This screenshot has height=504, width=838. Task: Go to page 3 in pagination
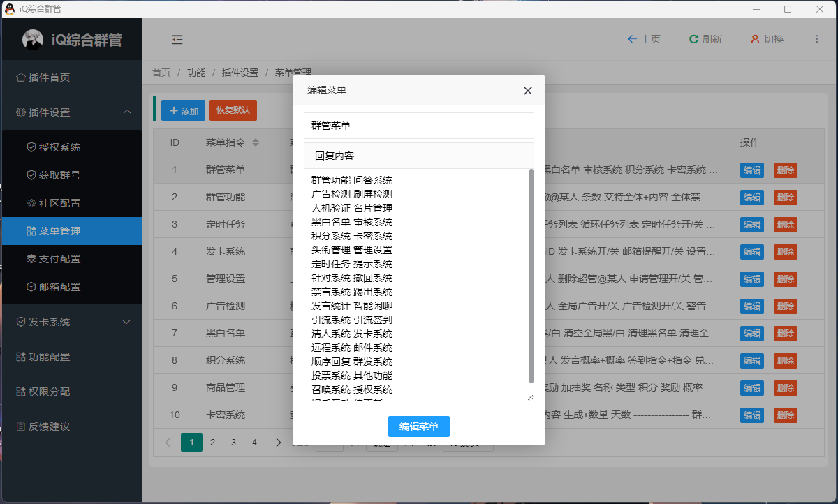click(233, 442)
